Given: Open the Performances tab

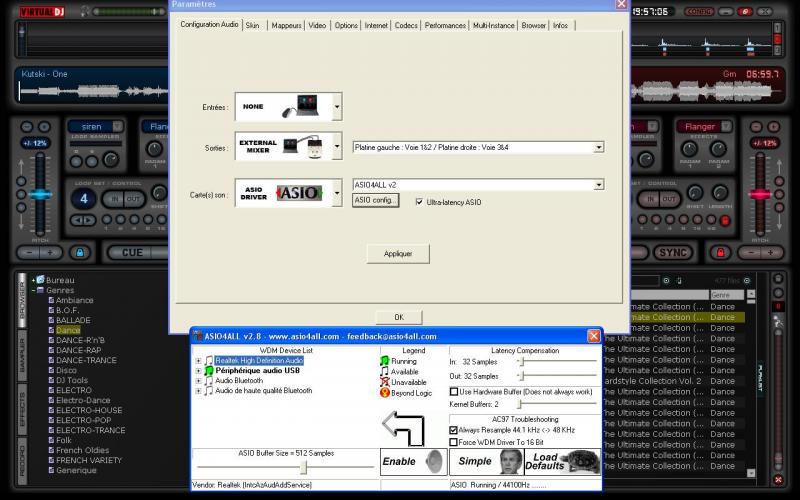Looking at the screenshot, I should pos(445,25).
